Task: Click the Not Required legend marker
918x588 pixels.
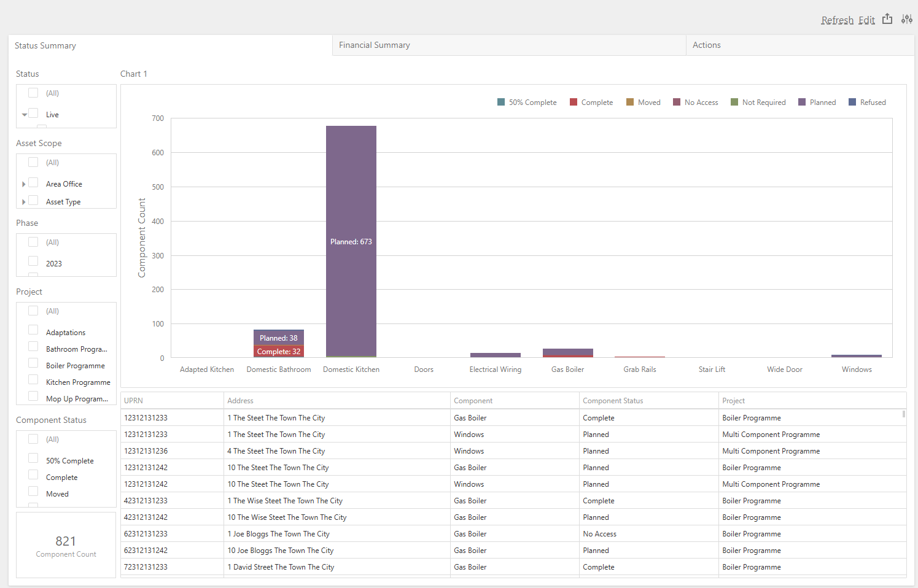Action: click(734, 102)
